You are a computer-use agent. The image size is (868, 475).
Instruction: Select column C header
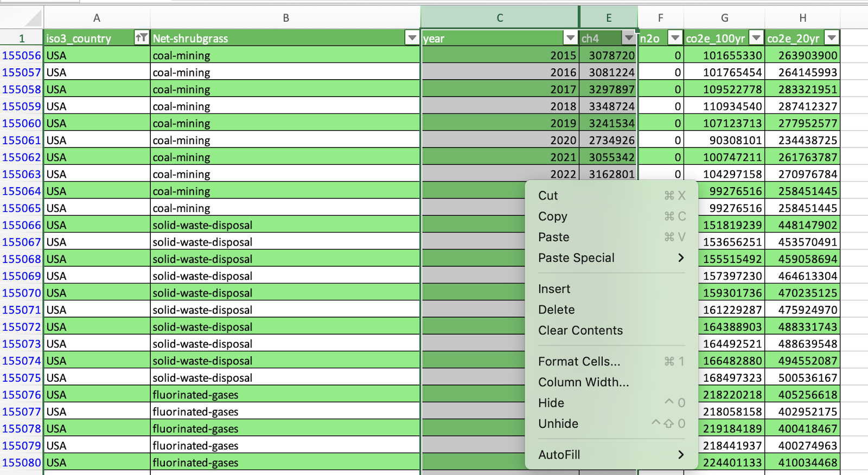[x=500, y=18]
